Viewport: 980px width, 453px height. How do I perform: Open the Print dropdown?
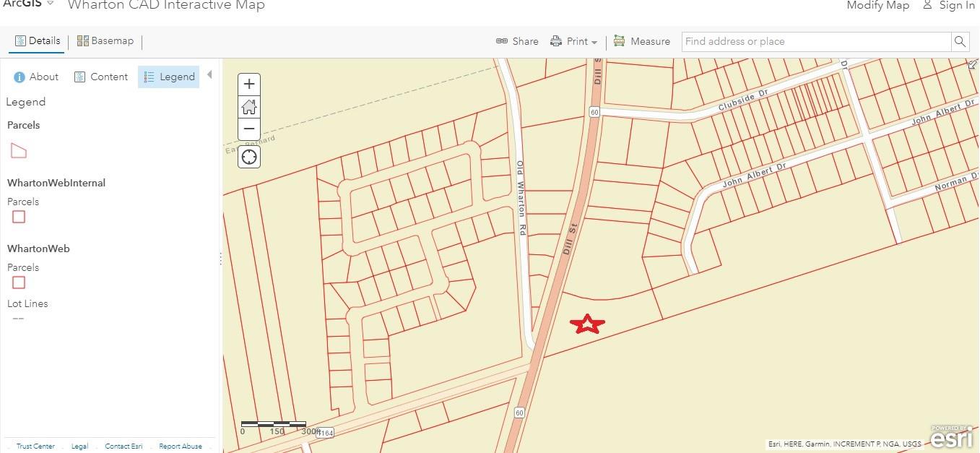575,42
